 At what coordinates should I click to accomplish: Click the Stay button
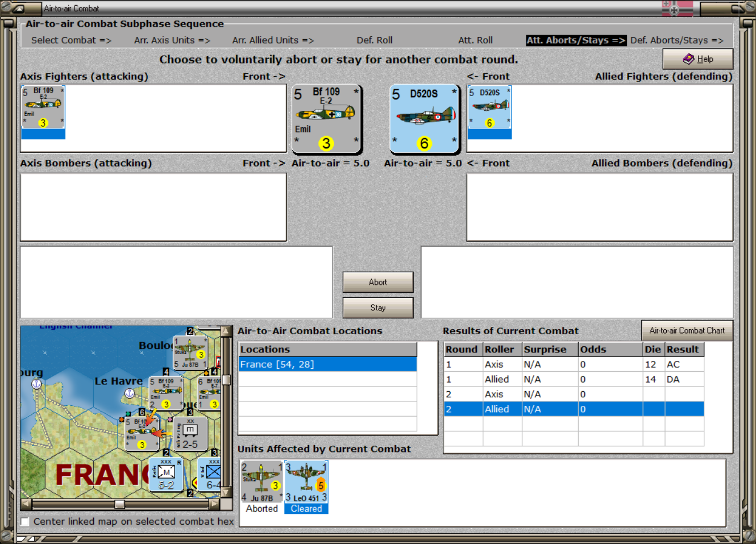377,308
